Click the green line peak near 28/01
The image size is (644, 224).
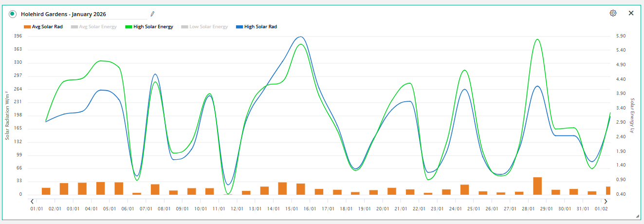tap(537, 39)
